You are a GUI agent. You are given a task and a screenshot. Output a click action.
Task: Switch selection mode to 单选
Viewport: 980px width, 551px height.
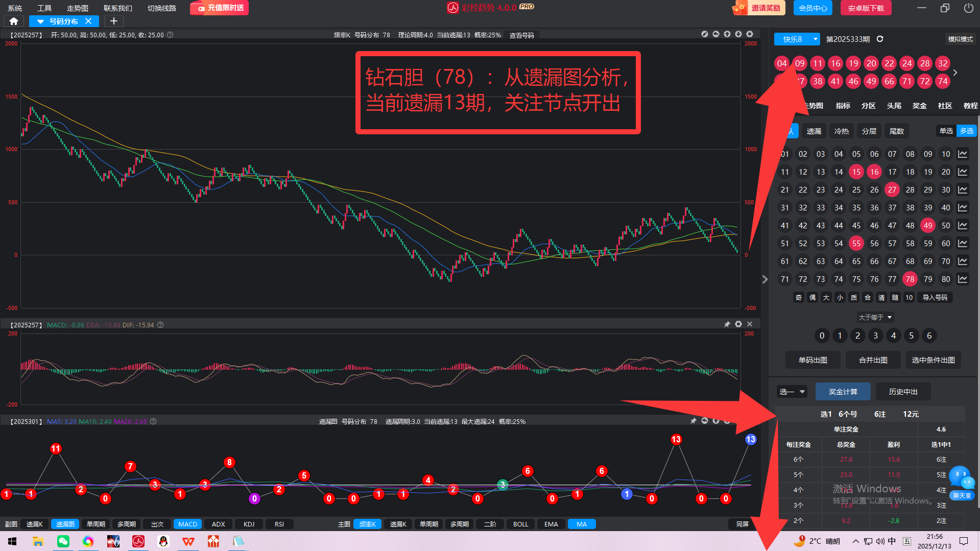(946, 131)
